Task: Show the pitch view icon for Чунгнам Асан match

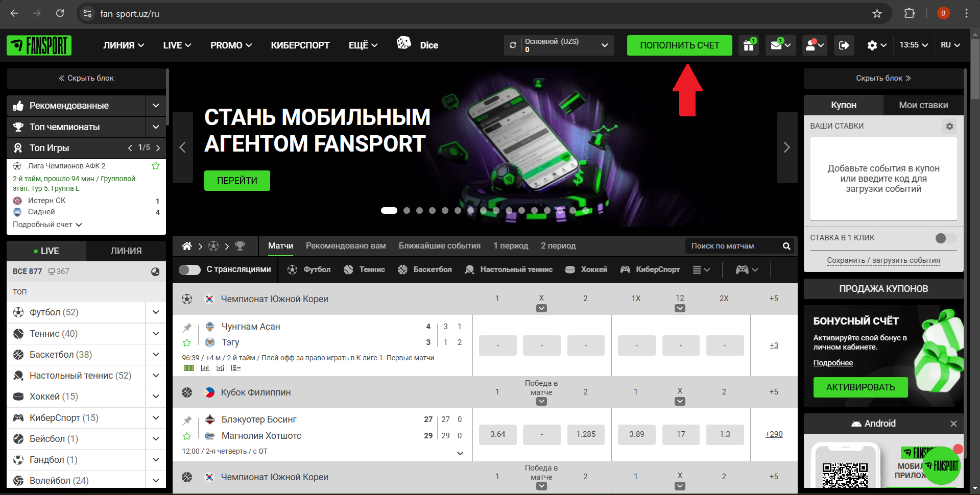Action: pos(189,368)
